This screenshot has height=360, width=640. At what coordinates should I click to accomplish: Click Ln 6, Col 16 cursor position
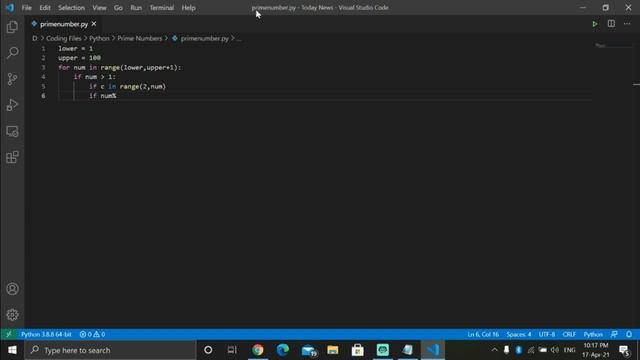(483, 334)
